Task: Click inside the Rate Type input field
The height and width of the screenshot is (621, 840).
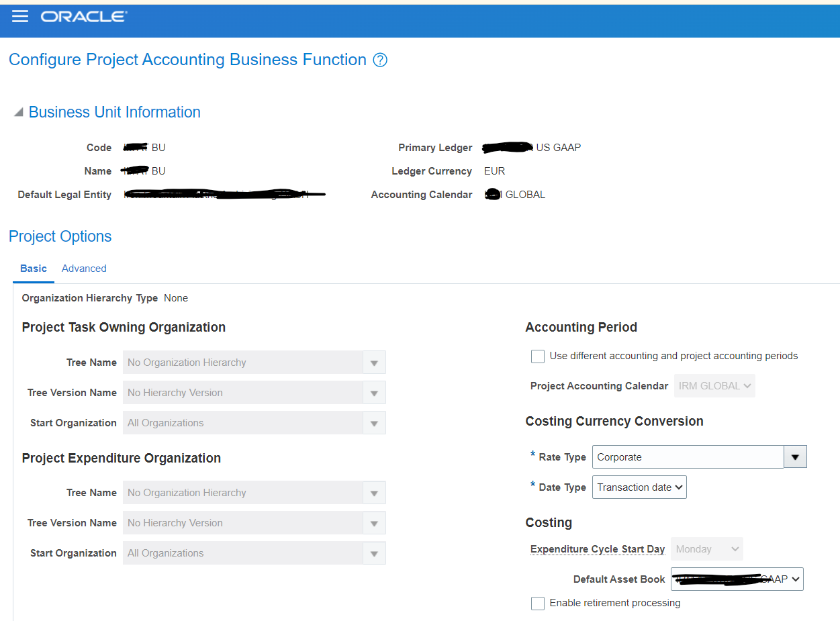Action: 685,457
